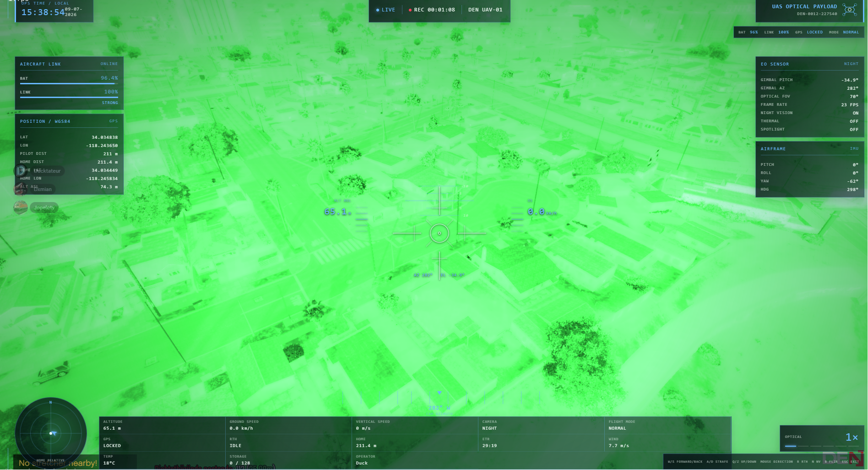Click the CAMERA NIGHT cell
Viewport: 868px width, 470px height.
[542, 426]
